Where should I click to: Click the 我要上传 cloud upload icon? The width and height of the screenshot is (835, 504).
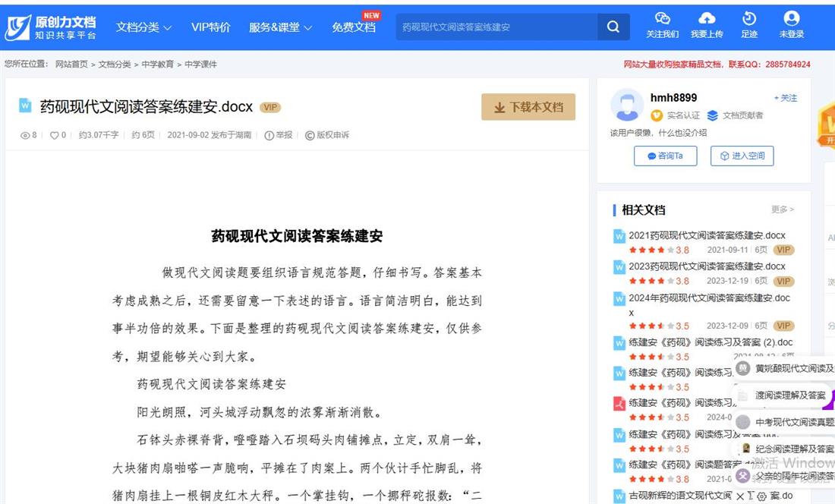click(707, 19)
